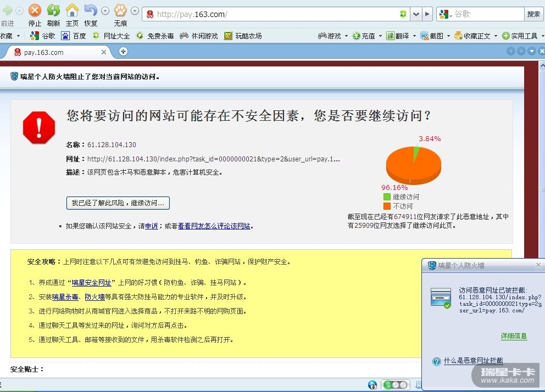Open the tab list dropdown arrow
This screenshot has height=392, width=545.
coord(531,51)
